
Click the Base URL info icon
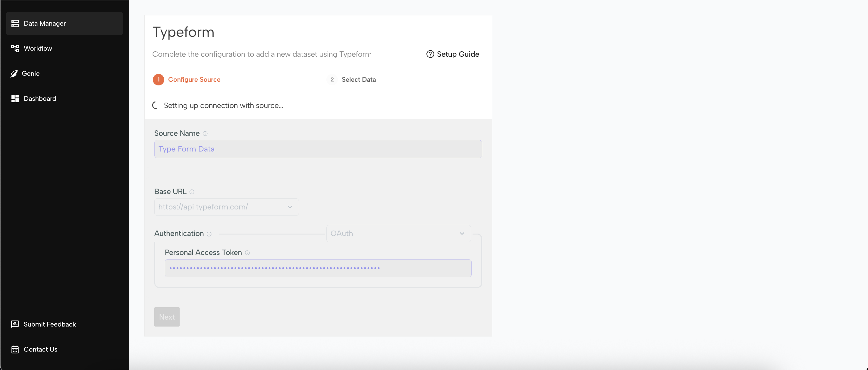[192, 192]
